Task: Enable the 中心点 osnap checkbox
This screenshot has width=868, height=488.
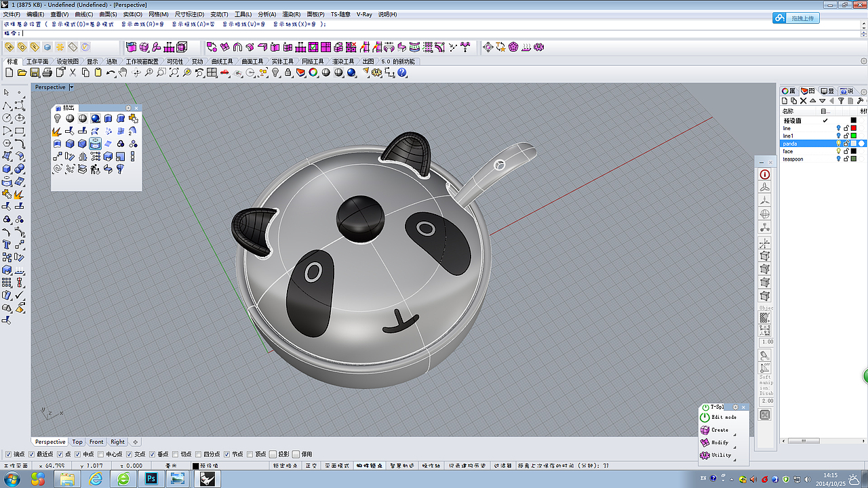Action: 101,454
